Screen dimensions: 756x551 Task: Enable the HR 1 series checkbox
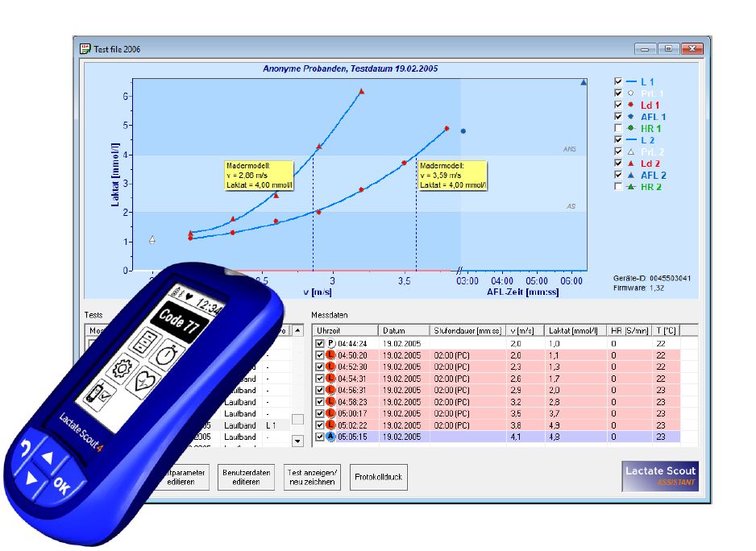click(618, 128)
